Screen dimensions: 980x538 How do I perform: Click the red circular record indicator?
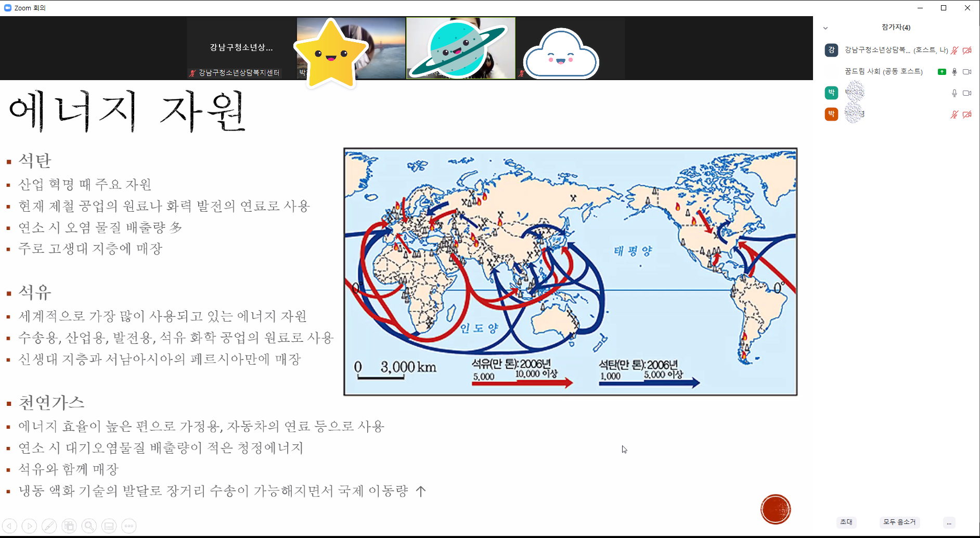tap(775, 509)
